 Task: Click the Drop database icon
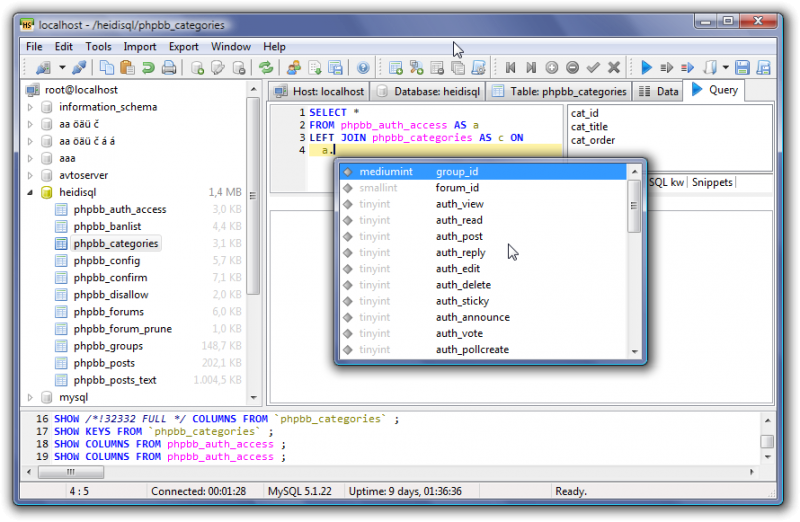[x=239, y=67]
